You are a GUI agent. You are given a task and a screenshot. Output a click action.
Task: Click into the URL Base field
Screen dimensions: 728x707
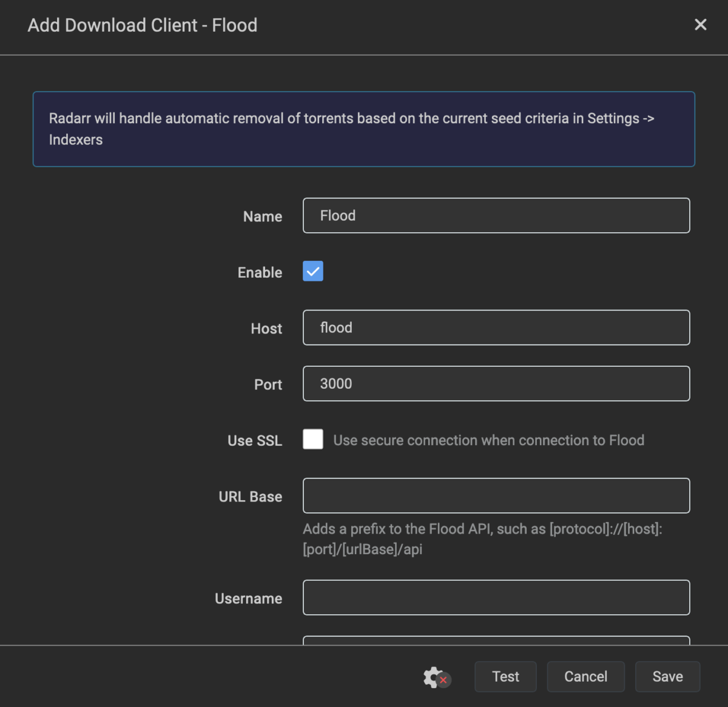click(496, 496)
